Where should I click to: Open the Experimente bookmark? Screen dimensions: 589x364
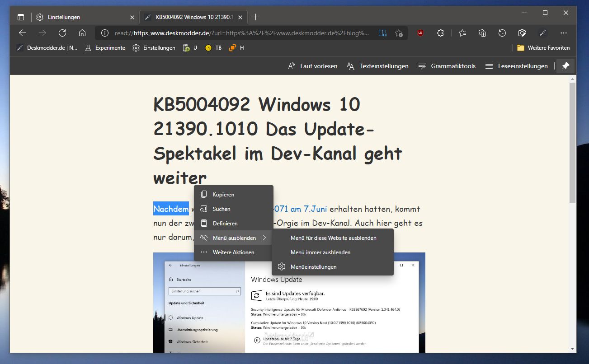click(105, 48)
